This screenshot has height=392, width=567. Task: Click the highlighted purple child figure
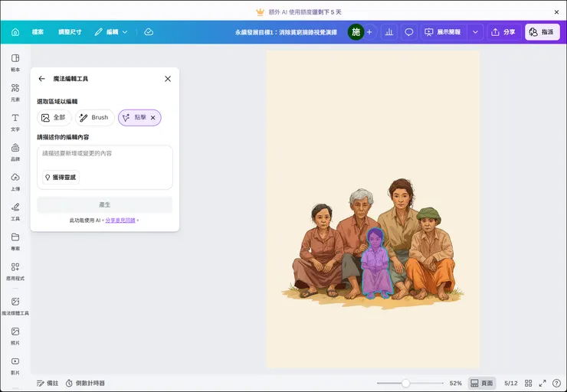[x=376, y=263]
